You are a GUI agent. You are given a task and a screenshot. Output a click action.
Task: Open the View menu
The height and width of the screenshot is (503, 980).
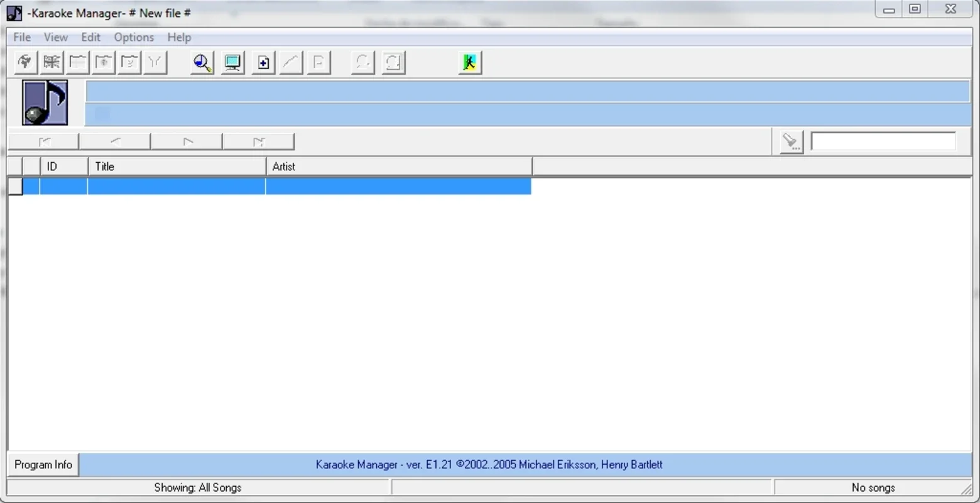(x=55, y=37)
